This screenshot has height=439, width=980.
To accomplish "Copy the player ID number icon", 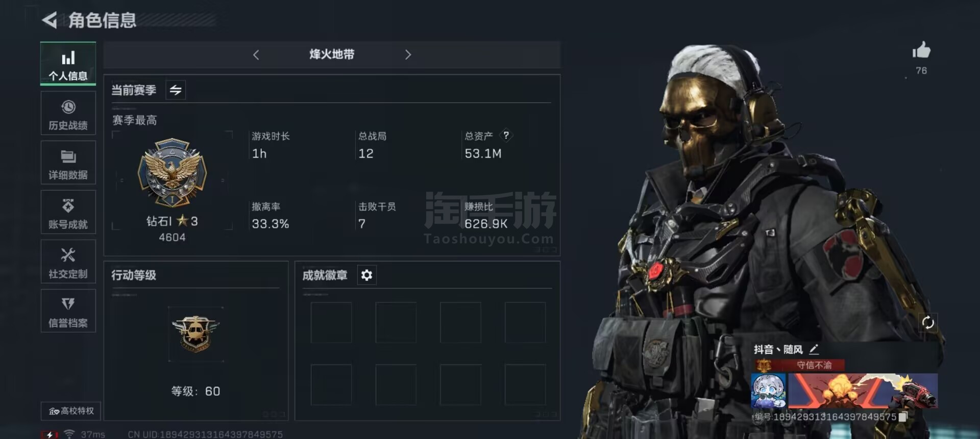I will (902, 417).
